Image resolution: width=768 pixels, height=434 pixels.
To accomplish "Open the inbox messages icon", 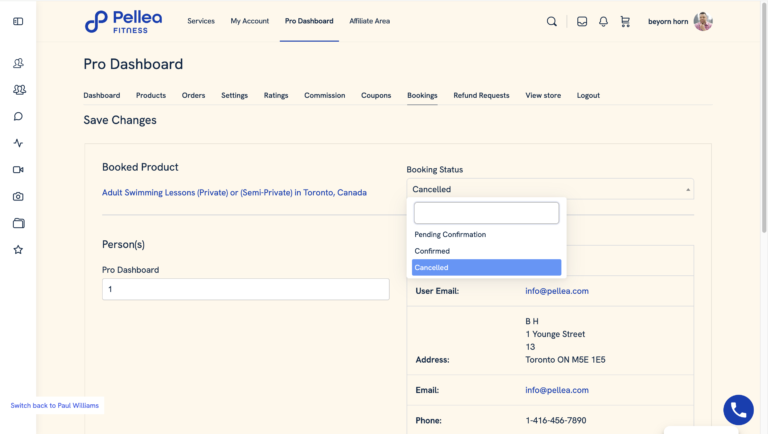I will click(582, 22).
